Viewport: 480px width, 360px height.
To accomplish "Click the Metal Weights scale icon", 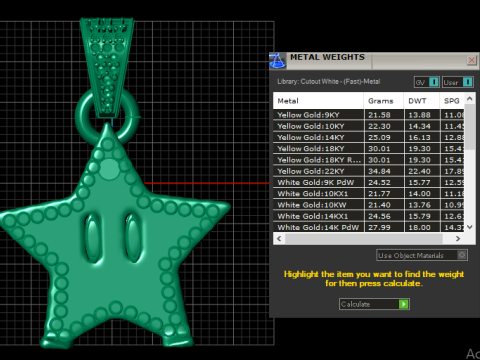I will [277, 60].
